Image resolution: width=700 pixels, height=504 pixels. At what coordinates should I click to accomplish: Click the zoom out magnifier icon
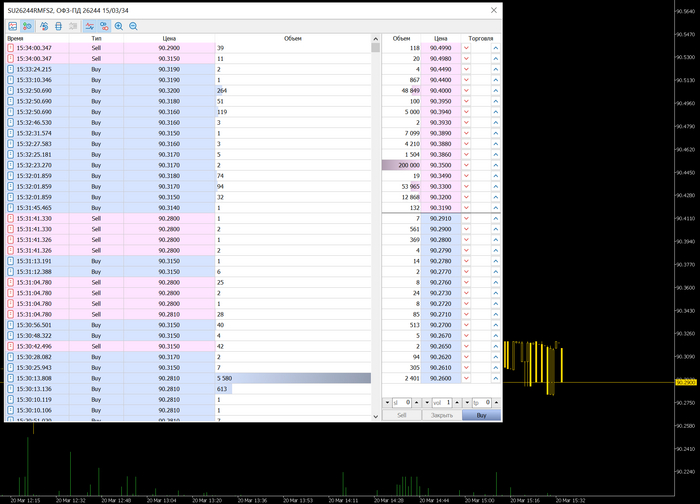pos(133,26)
